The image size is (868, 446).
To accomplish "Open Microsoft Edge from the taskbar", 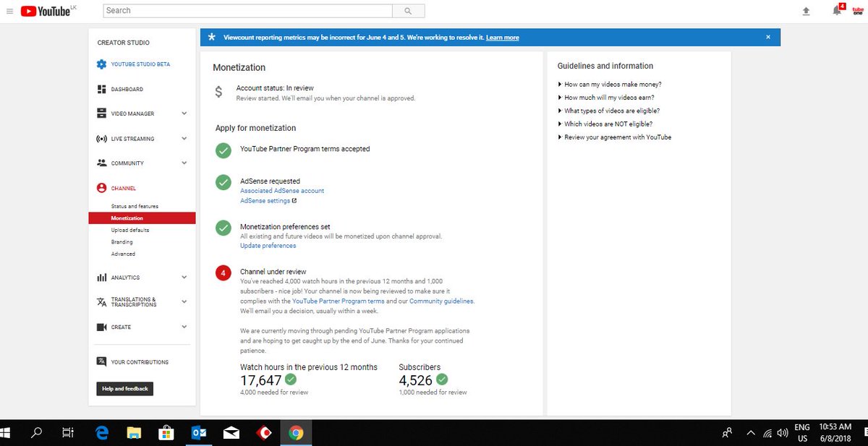I will coord(102,432).
